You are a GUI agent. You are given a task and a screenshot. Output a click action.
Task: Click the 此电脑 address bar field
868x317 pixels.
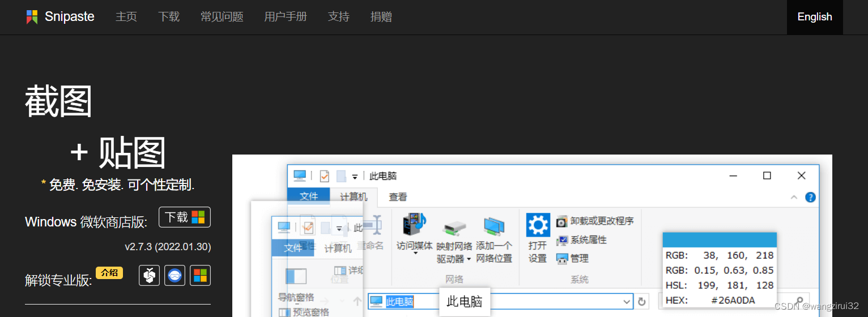pyautogui.click(x=500, y=301)
